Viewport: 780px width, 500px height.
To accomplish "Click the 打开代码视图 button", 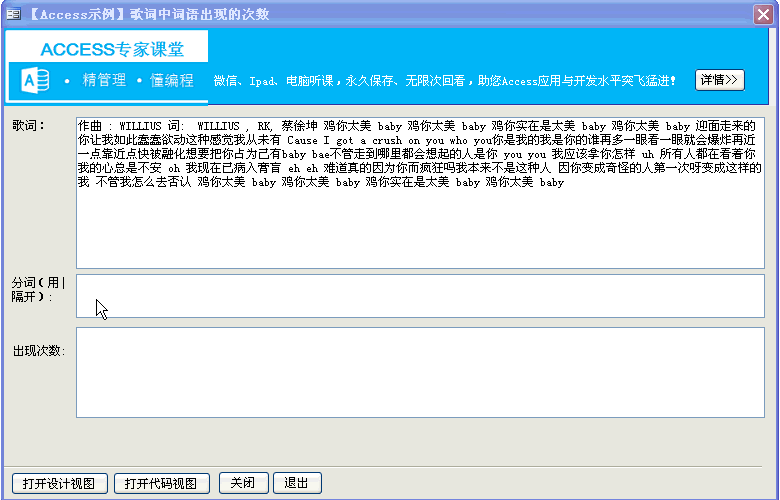I will (162, 483).
